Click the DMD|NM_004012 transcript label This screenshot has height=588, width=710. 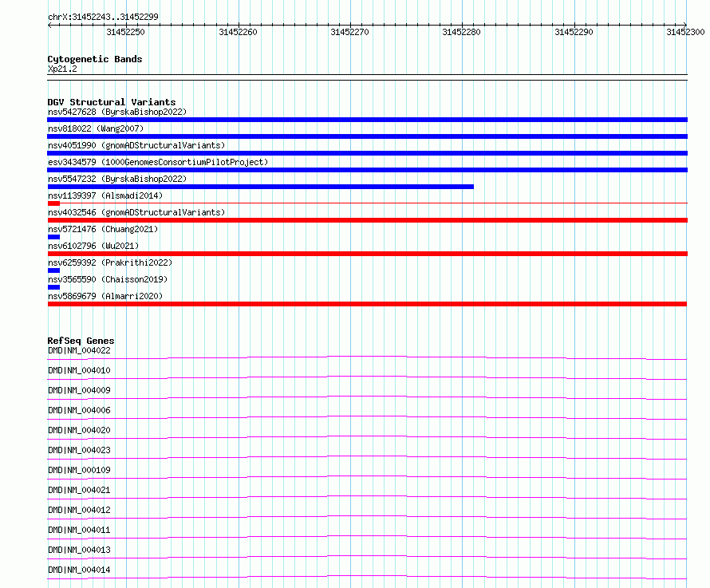pyautogui.click(x=79, y=510)
